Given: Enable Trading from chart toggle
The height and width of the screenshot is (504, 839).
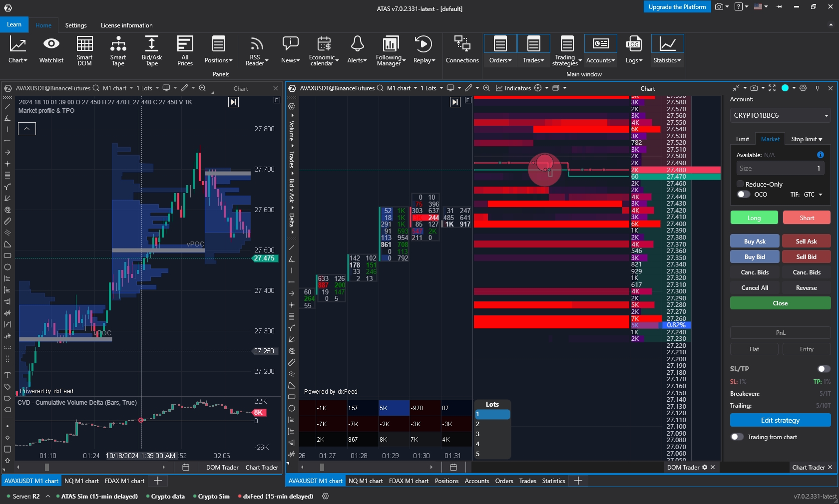Looking at the screenshot, I should (737, 437).
